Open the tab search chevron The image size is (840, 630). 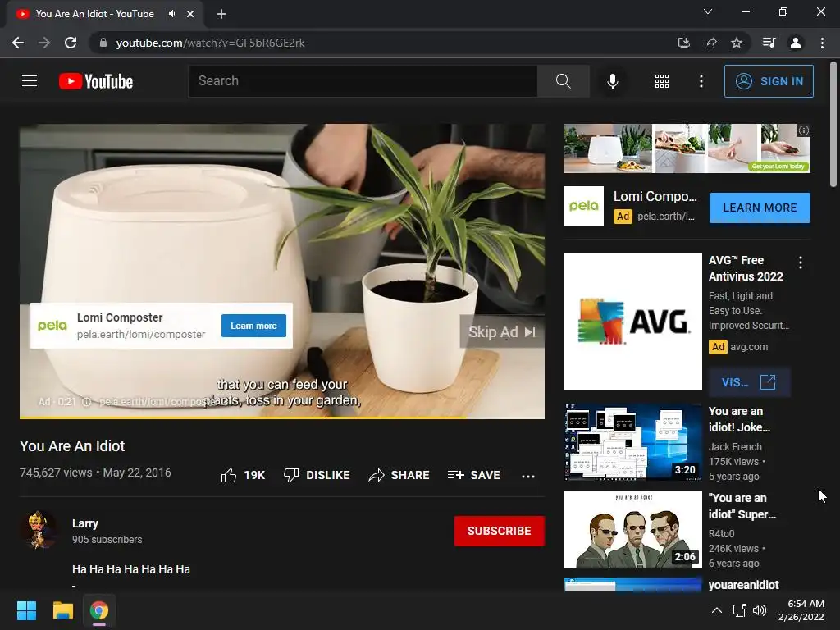pyautogui.click(x=708, y=11)
